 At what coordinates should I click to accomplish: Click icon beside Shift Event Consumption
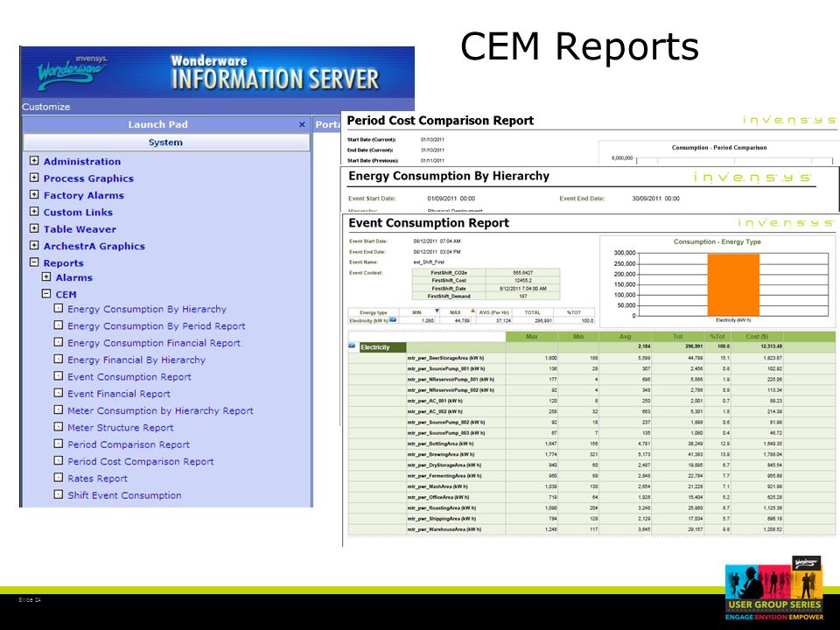coord(59,494)
